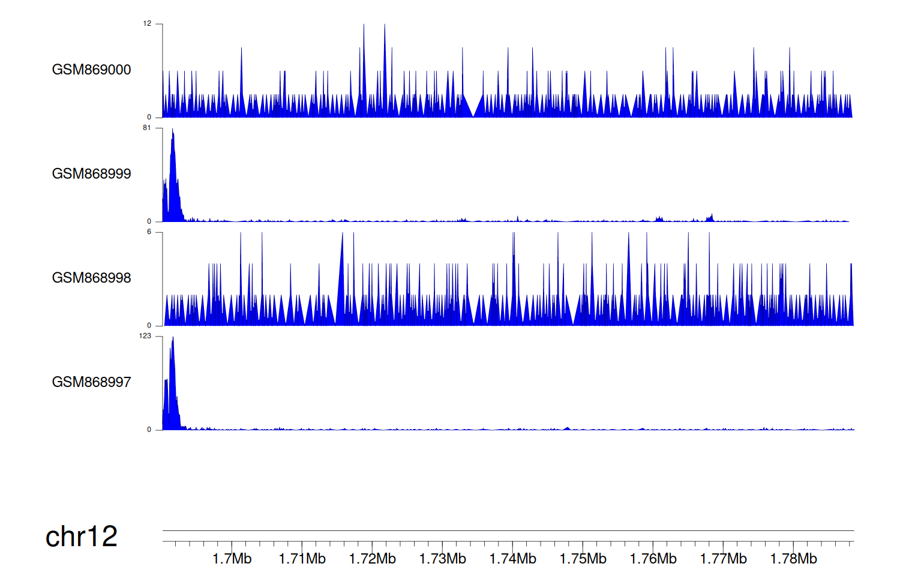Screen dimensions: 900x588
Task: Click the y-axis maximum 12 on GSM869000
Action: 147,24
